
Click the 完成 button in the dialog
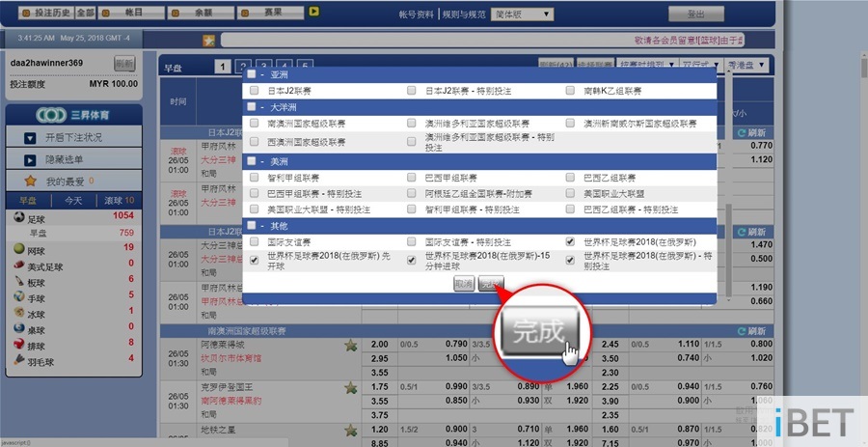pyautogui.click(x=491, y=285)
